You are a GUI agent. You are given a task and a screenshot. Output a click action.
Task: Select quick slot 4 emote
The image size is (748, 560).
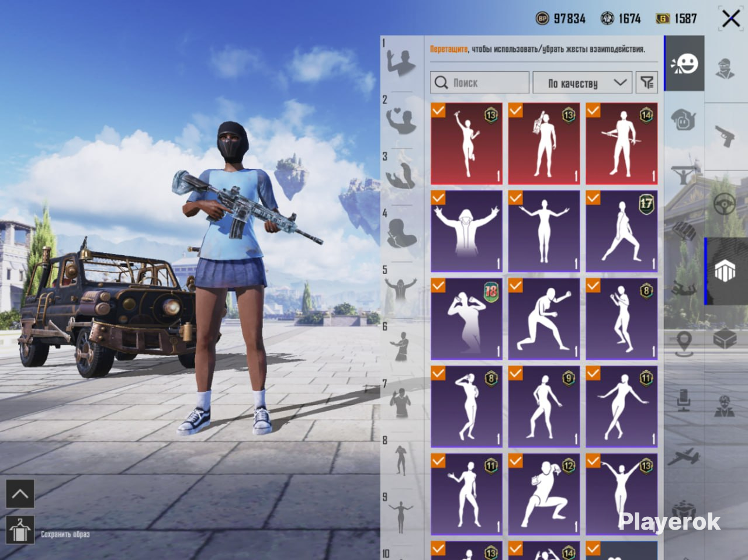[401, 234]
